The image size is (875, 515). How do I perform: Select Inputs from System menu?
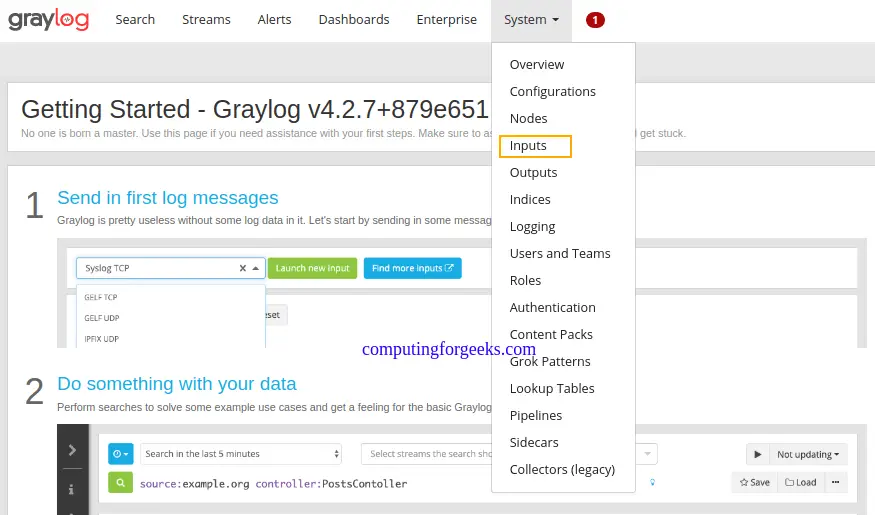point(528,146)
